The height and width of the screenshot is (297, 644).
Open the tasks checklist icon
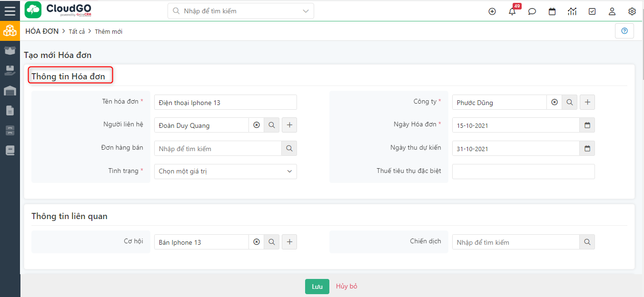pyautogui.click(x=592, y=11)
